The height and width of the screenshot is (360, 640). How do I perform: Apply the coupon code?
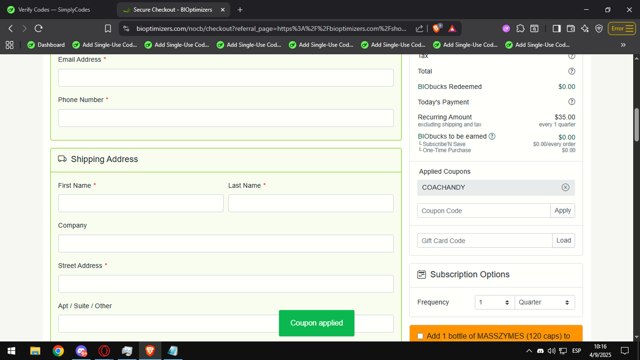pos(562,211)
